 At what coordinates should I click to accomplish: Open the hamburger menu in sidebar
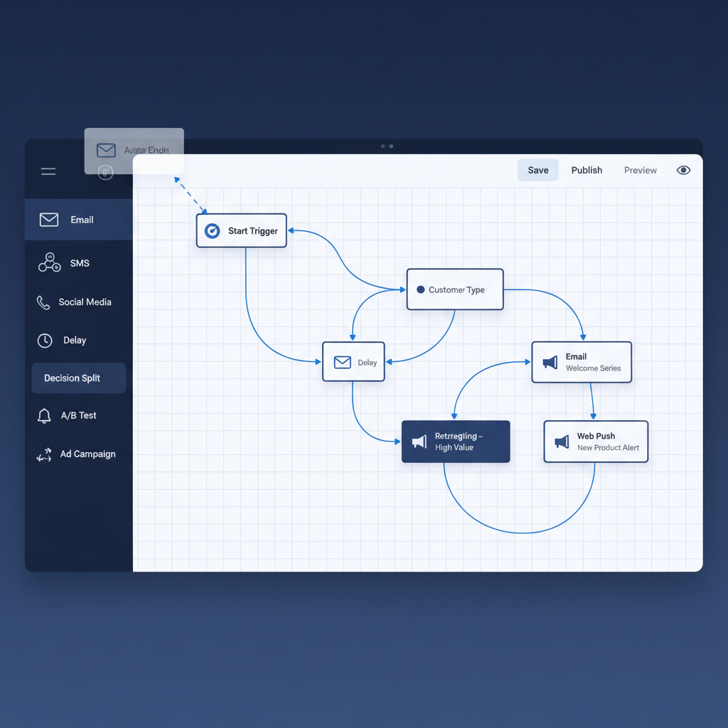pos(48,171)
